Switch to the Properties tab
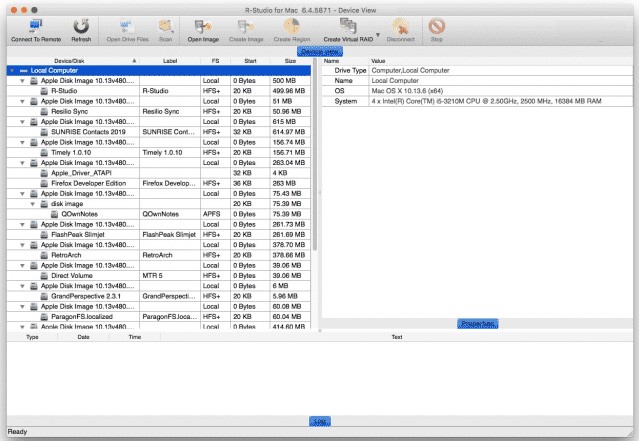This screenshot has height=441, width=639. pyautogui.click(x=478, y=324)
